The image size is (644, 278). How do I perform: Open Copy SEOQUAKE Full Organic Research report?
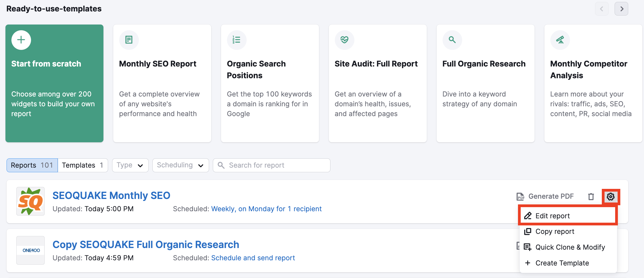coord(146,244)
